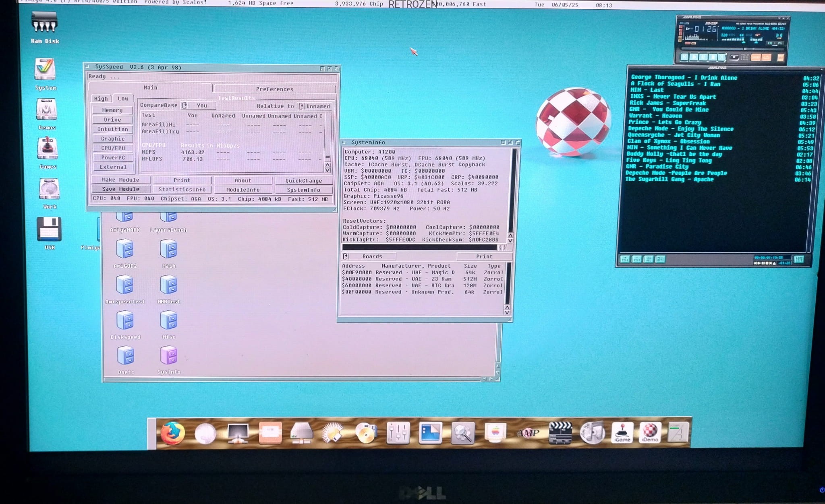The width and height of the screenshot is (825, 504).
Task: Open the Ram Disk desktop icon
Action: (x=45, y=23)
